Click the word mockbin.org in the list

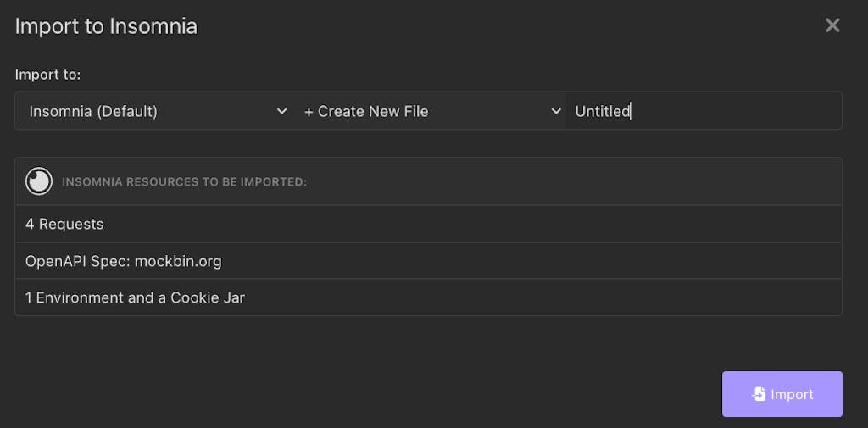178,261
